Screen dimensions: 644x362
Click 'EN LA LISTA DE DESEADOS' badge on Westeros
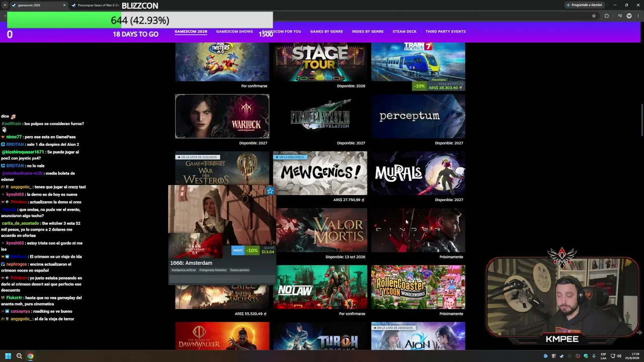click(197, 157)
